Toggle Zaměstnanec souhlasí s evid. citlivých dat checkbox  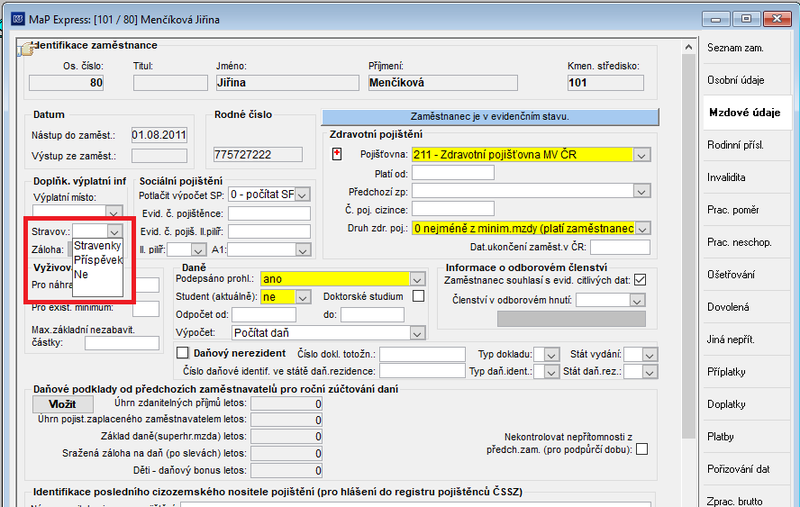coord(640,280)
